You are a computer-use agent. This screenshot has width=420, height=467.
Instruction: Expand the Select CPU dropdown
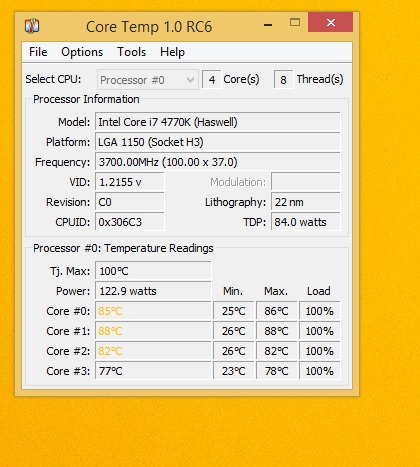pos(148,80)
